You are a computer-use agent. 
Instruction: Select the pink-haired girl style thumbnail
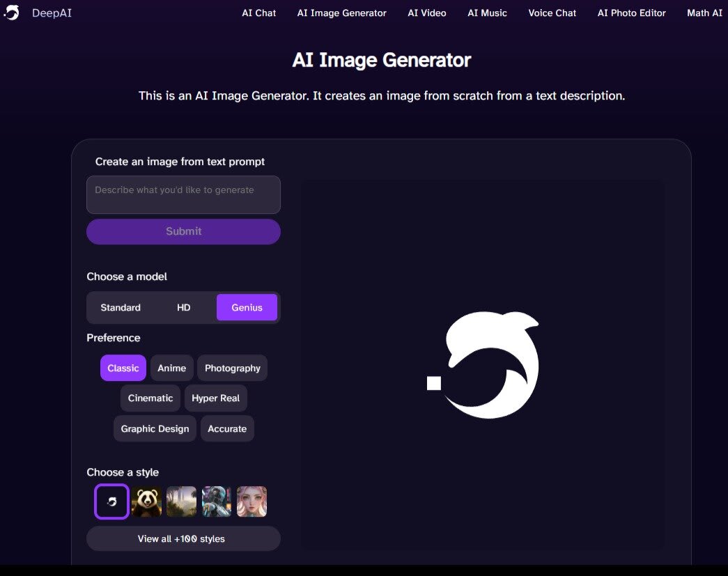[x=251, y=501]
